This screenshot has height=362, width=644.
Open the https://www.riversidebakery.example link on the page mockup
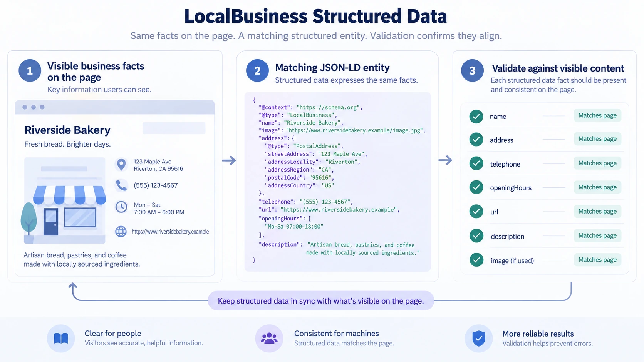[170, 232]
